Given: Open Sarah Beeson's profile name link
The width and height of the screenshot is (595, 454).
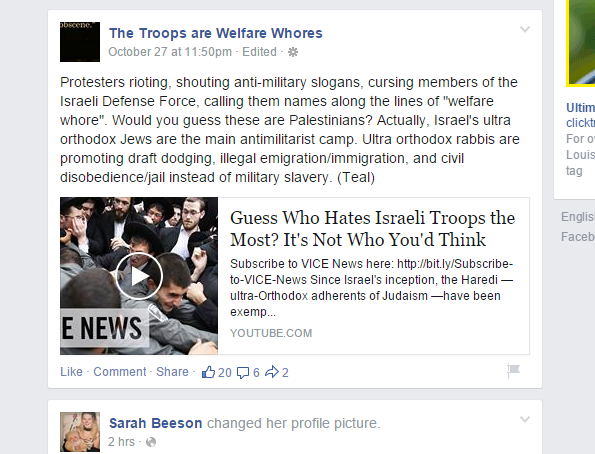Looking at the screenshot, I should pos(156,423).
